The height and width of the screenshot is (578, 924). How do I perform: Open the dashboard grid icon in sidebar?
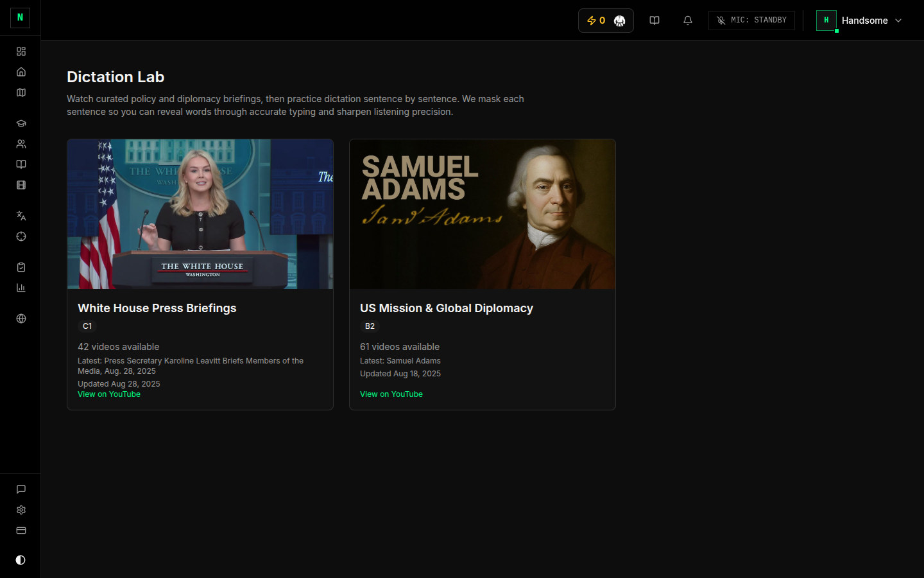coord(21,51)
